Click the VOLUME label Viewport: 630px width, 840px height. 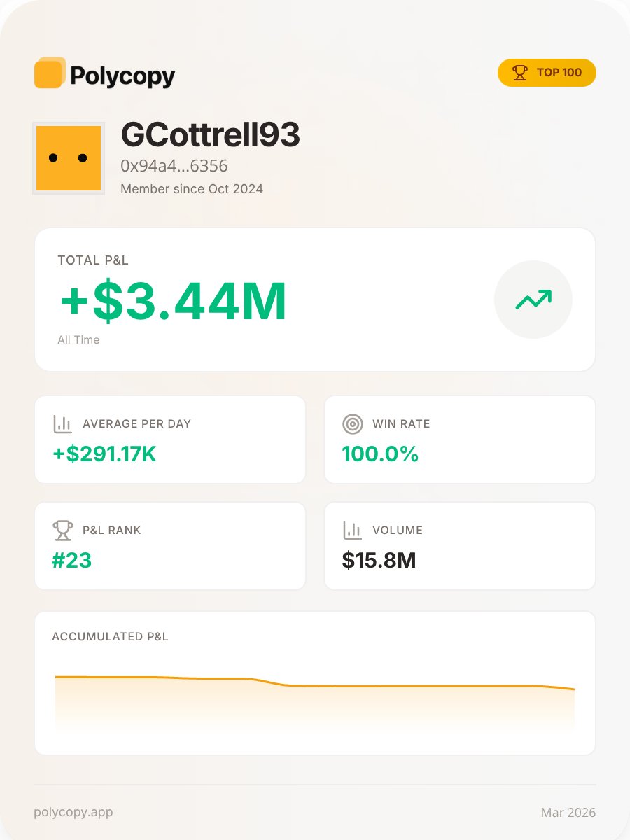pyautogui.click(x=398, y=531)
